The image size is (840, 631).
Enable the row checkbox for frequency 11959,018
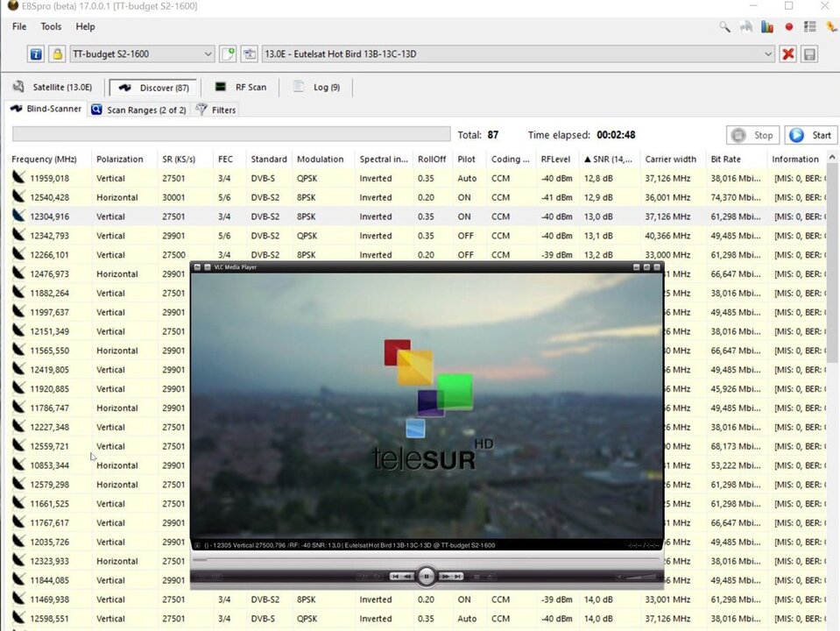coord(18,178)
